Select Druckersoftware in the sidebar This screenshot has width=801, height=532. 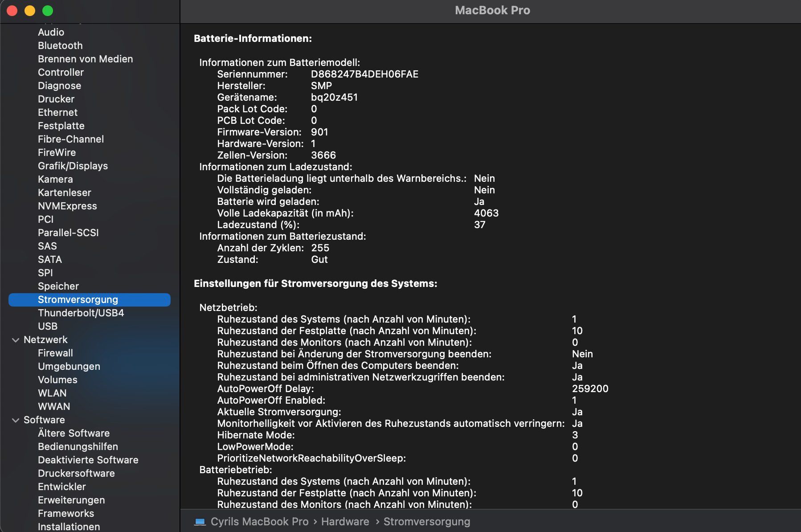coord(76,473)
